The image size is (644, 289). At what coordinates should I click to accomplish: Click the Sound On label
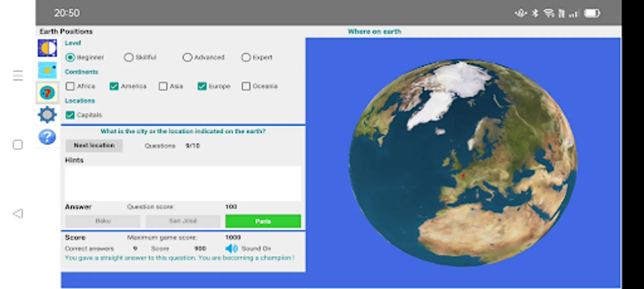256,249
